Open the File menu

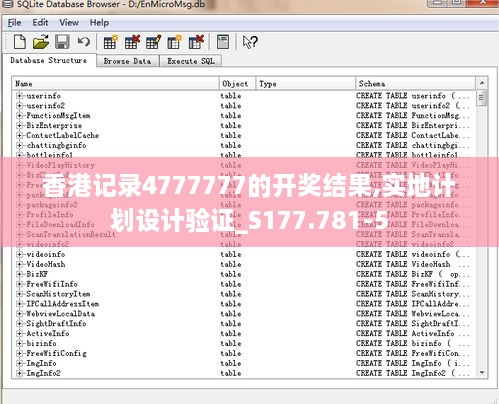pos(14,23)
